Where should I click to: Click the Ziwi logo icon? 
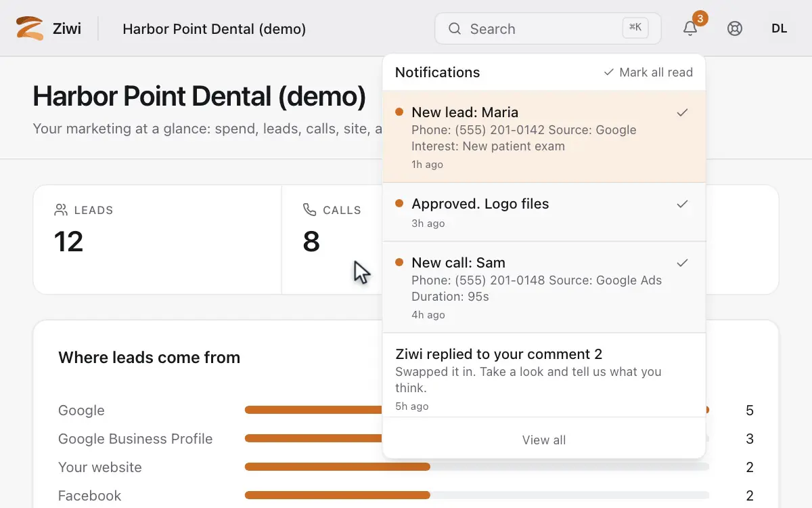[x=30, y=28]
